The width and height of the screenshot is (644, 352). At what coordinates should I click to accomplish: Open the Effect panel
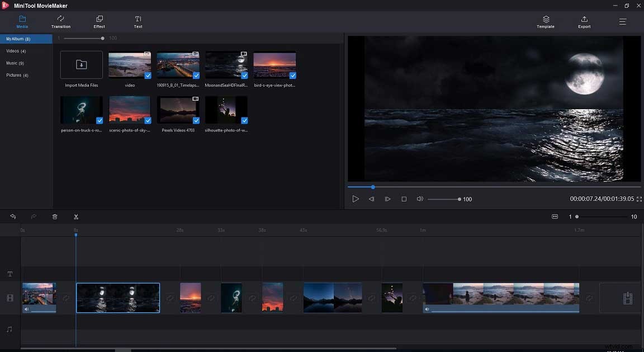(x=99, y=22)
